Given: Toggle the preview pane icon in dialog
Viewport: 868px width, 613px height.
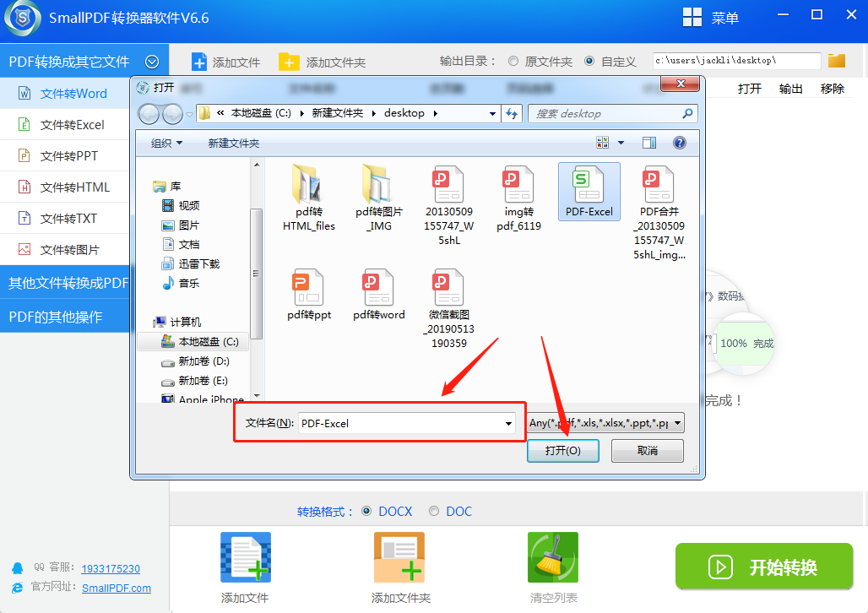Looking at the screenshot, I should [648, 143].
